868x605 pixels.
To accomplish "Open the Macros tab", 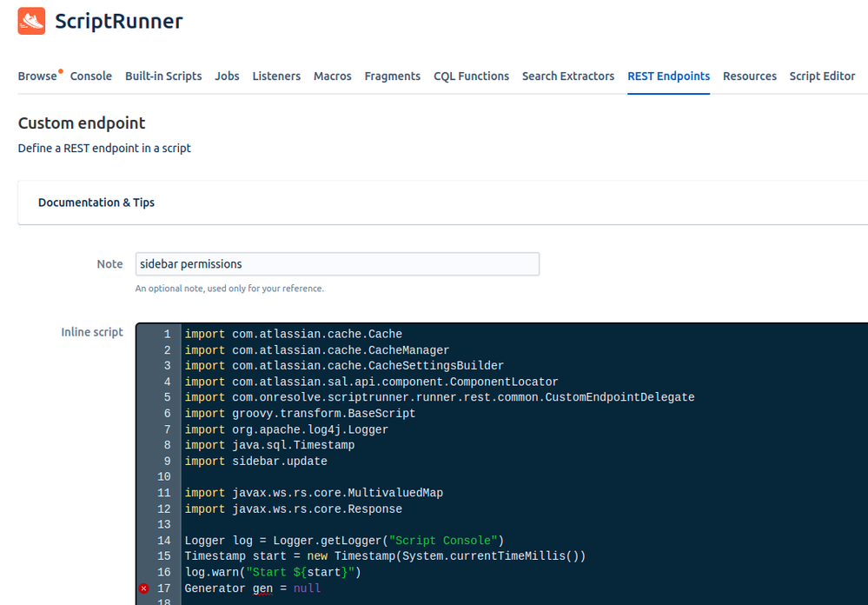I will pyautogui.click(x=332, y=76).
